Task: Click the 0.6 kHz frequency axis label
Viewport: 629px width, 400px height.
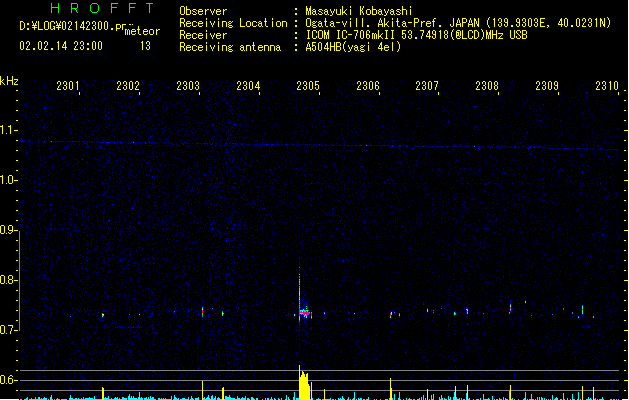Action: [x=8, y=380]
